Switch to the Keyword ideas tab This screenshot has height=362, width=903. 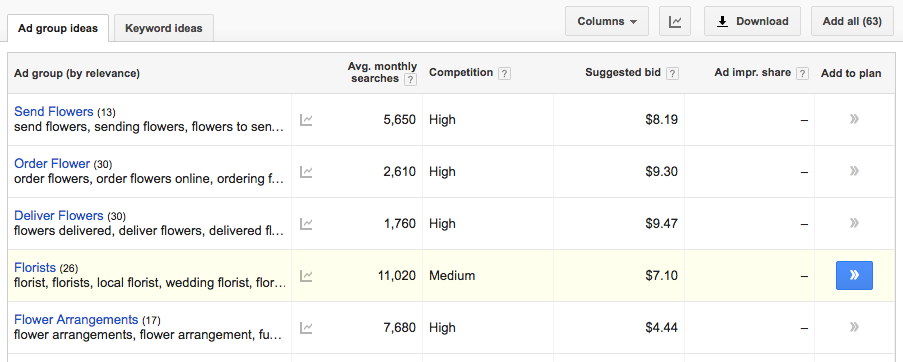click(164, 28)
